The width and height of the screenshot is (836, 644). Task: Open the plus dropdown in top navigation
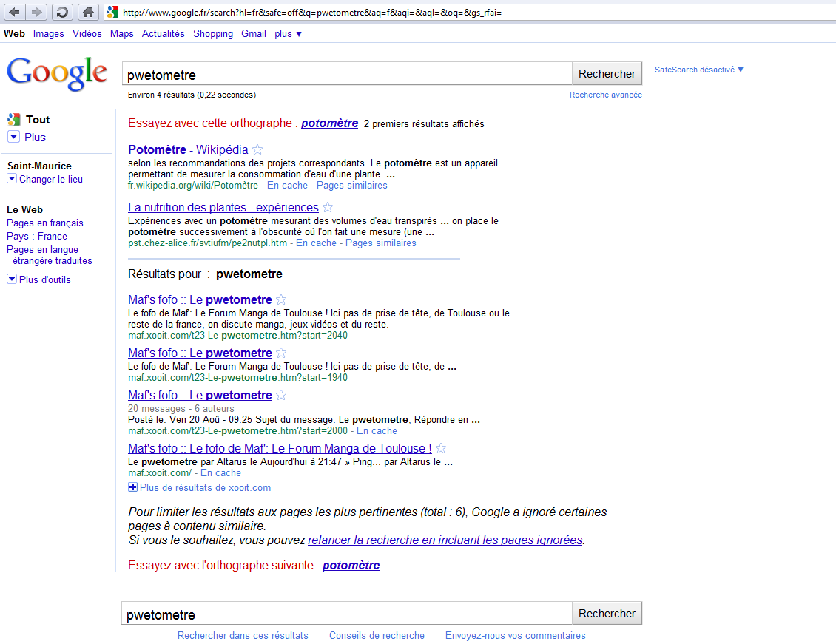coord(288,33)
